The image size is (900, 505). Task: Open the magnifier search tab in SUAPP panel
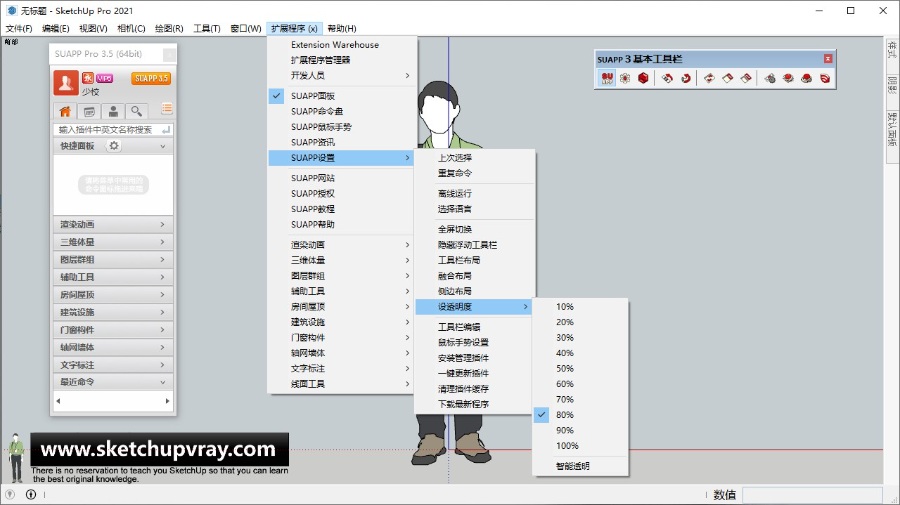(x=137, y=111)
